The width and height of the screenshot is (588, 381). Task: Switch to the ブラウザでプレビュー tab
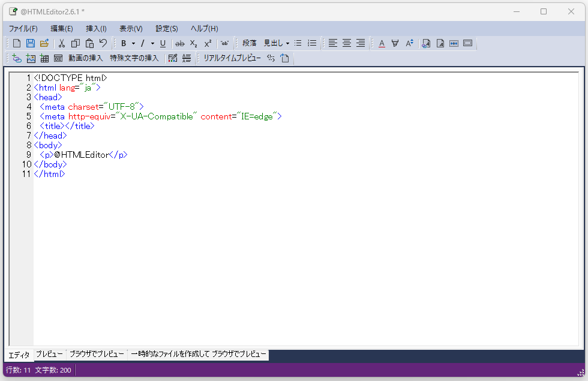tap(97, 354)
